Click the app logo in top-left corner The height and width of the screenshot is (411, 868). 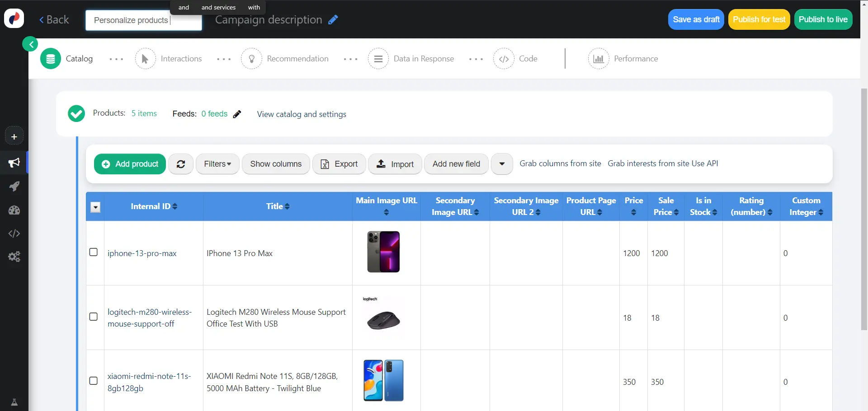click(x=14, y=19)
